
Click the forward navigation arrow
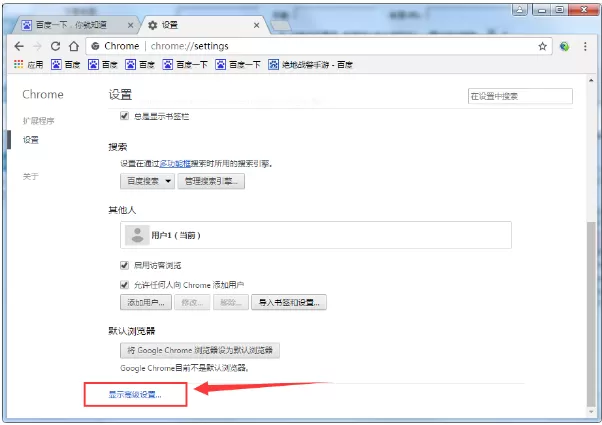pos(37,46)
